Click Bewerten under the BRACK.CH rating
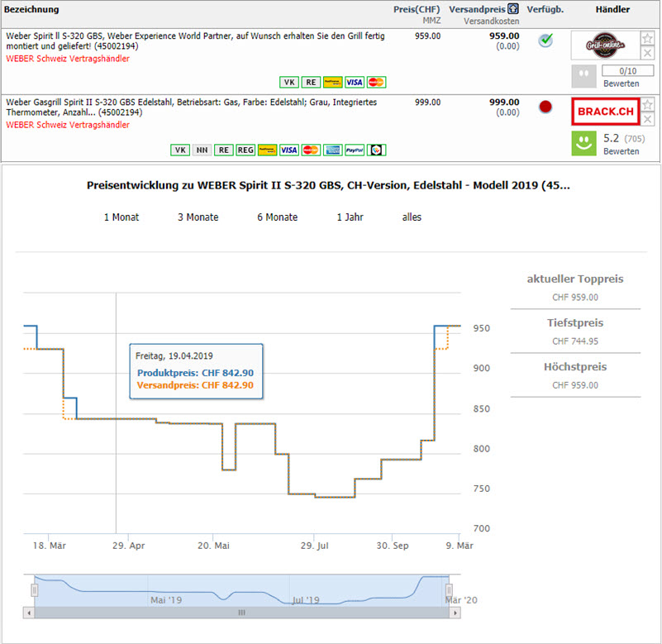 pos(621,151)
